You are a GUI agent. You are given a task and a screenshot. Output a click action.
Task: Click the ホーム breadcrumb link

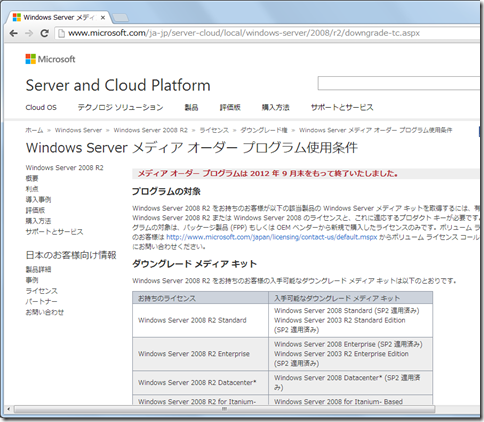point(34,130)
